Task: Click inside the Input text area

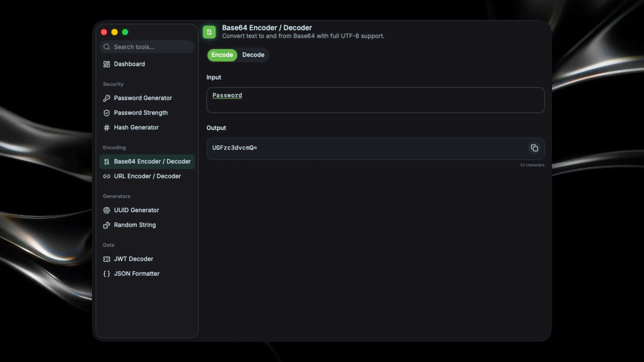Action: 375,100
